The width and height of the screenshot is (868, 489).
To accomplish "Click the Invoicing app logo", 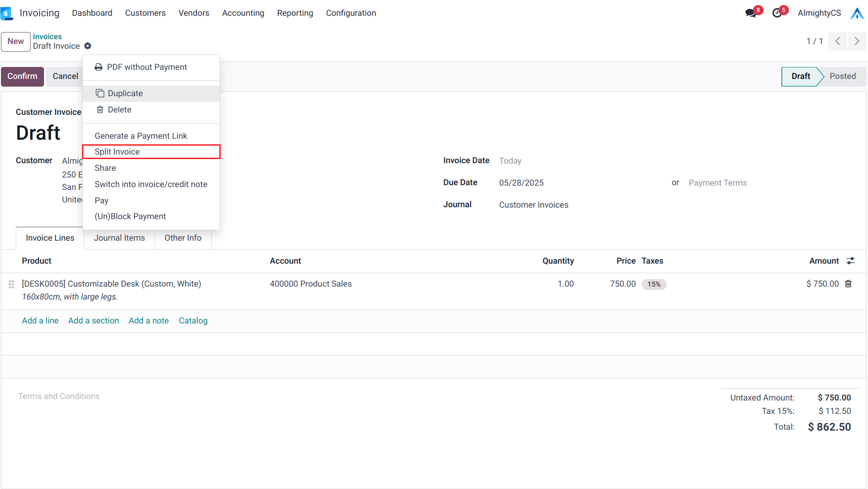I will (x=7, y=13).
